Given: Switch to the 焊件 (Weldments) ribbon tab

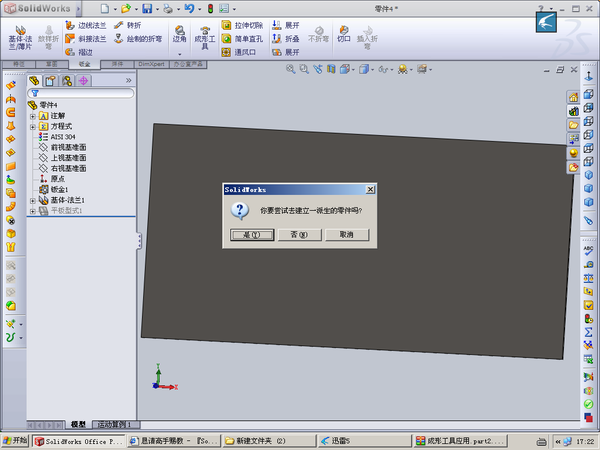Looking at the screenshot, I should (x=117, y=64).
